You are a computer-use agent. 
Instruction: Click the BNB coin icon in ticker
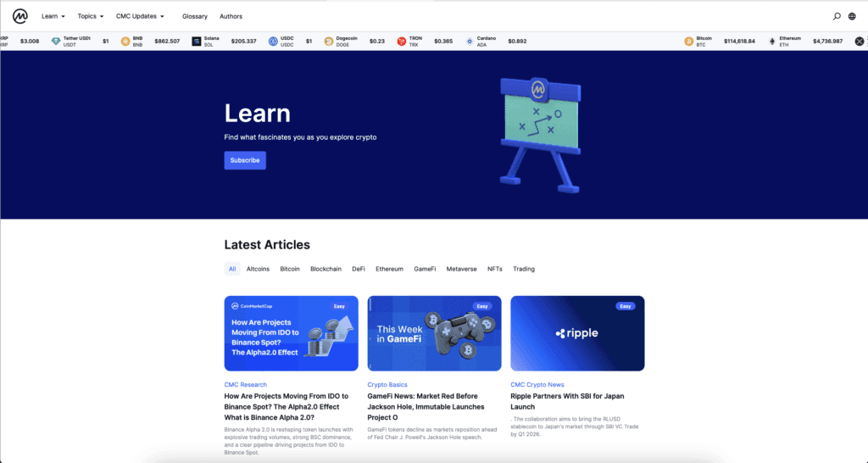pos(125,41)
